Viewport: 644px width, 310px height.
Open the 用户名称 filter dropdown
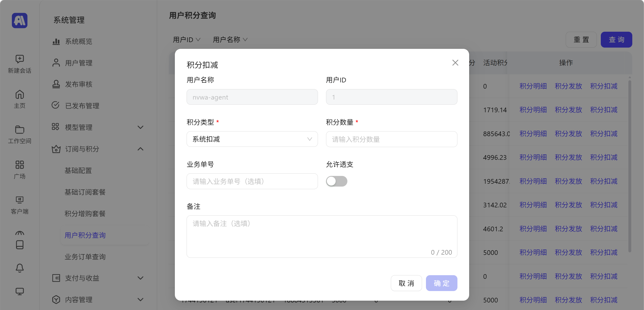230,39
